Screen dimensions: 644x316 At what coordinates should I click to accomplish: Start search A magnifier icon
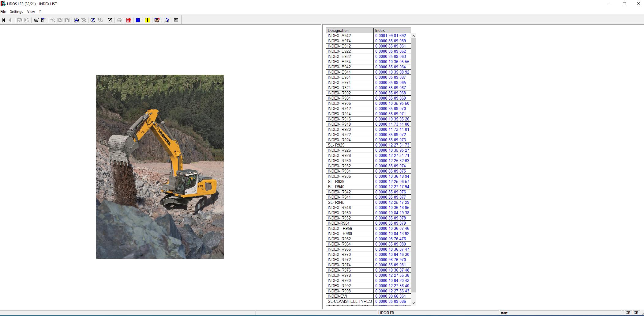(77, 20)
